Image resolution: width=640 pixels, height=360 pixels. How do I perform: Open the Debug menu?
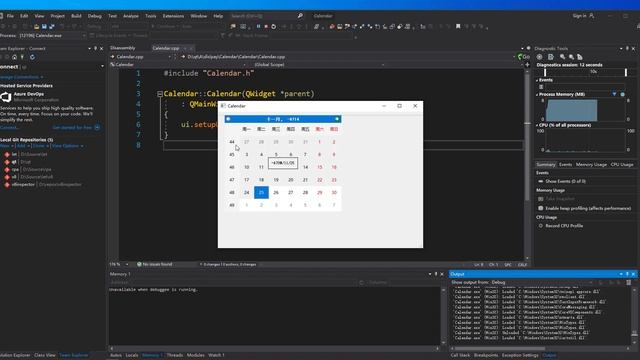[94, 16]
